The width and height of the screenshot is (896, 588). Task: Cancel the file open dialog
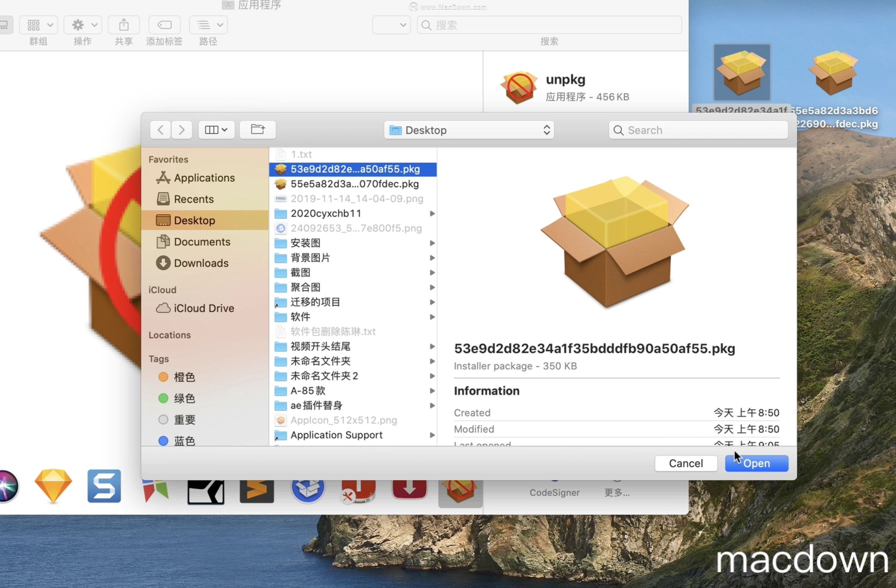pos(685,463)
